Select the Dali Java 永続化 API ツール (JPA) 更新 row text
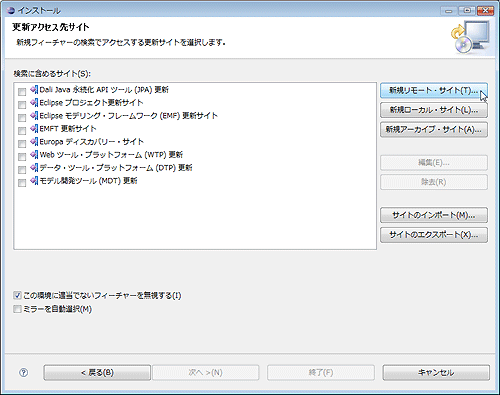The width and height of the screenshot is (500, 395). [x=104, y=90]
